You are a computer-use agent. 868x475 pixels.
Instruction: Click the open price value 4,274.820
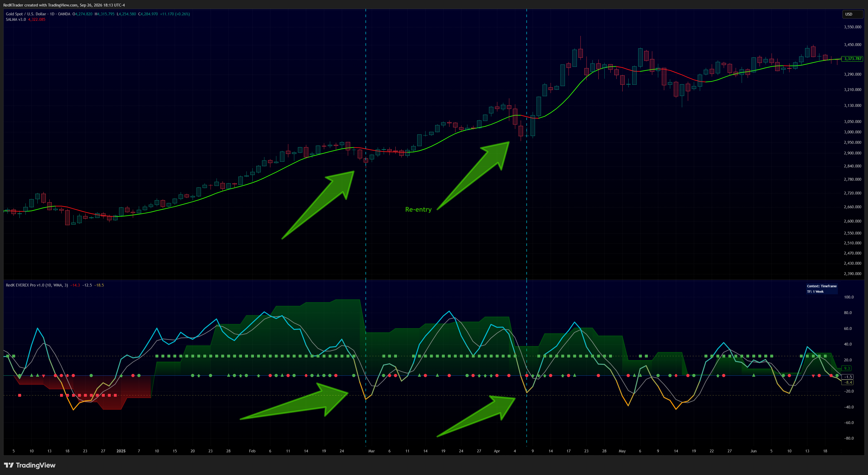pyautogui.click(x=83, y=14)
